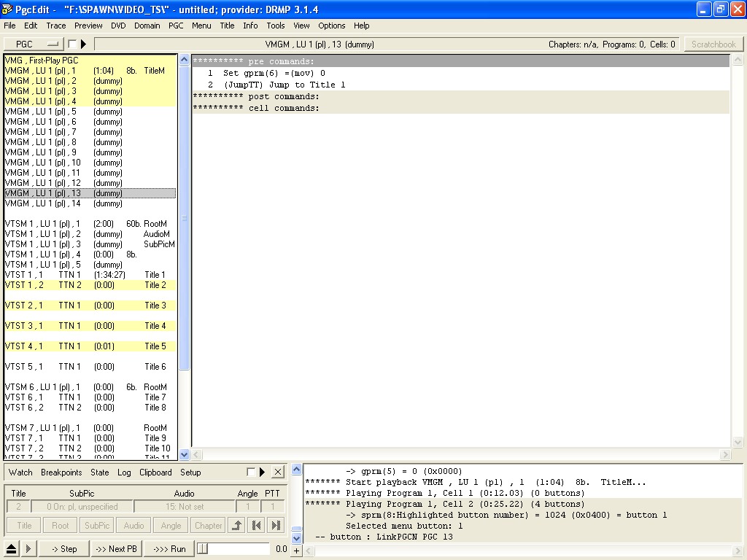Switch to the Breakpoints tab
This screenshot has height=560, width=747.
click(x=61, y=472)
